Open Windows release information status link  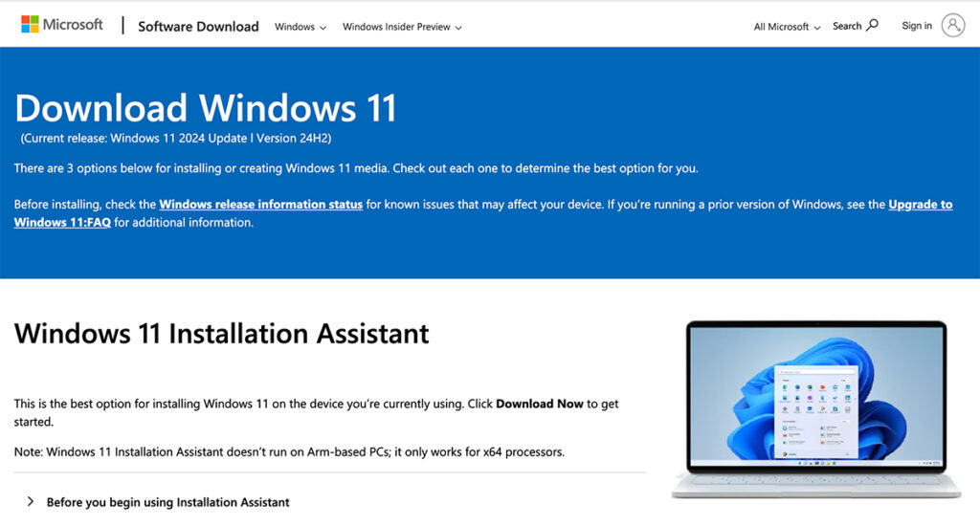[x=260, y=205]
